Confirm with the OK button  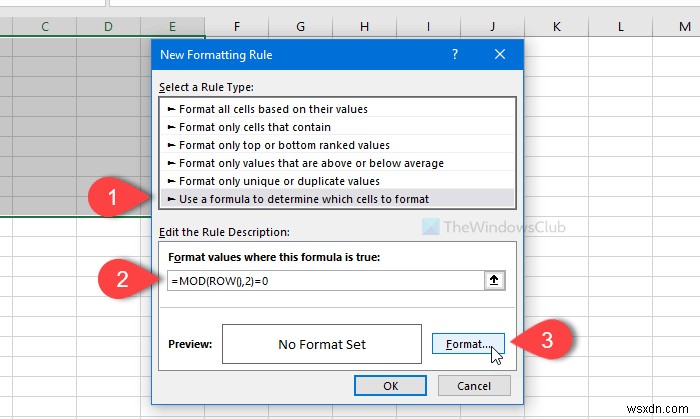coord(390,386)
